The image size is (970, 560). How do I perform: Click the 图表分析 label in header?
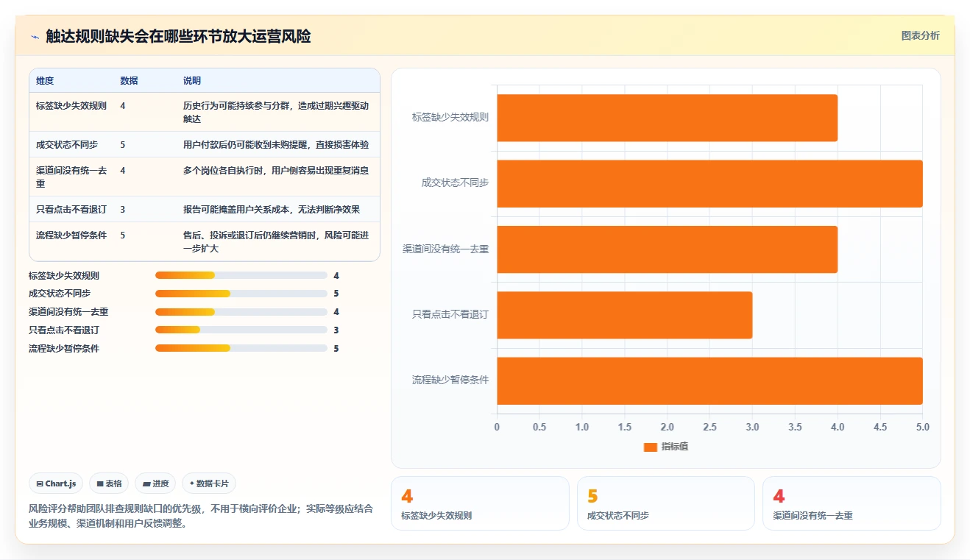(920, 35)
